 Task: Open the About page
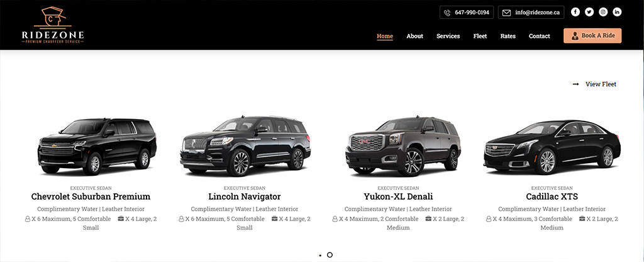pos(415,36)
